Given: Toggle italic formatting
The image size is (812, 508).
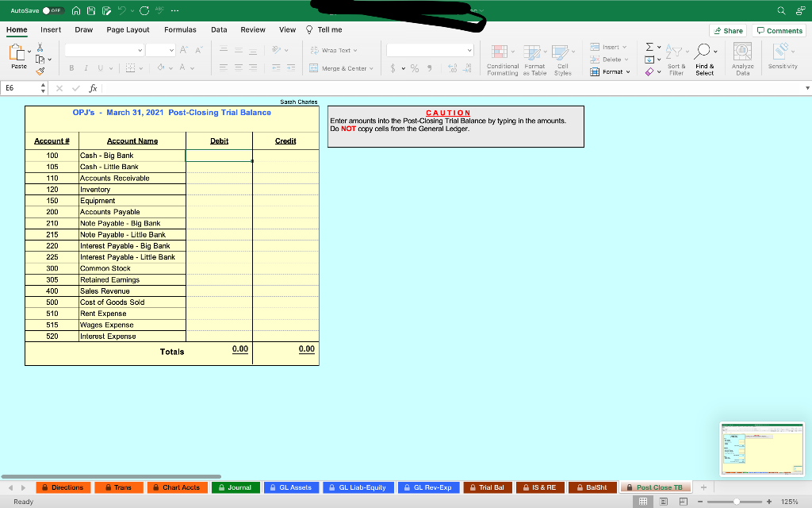Looking at the screenshot, I should pos(85,68).
